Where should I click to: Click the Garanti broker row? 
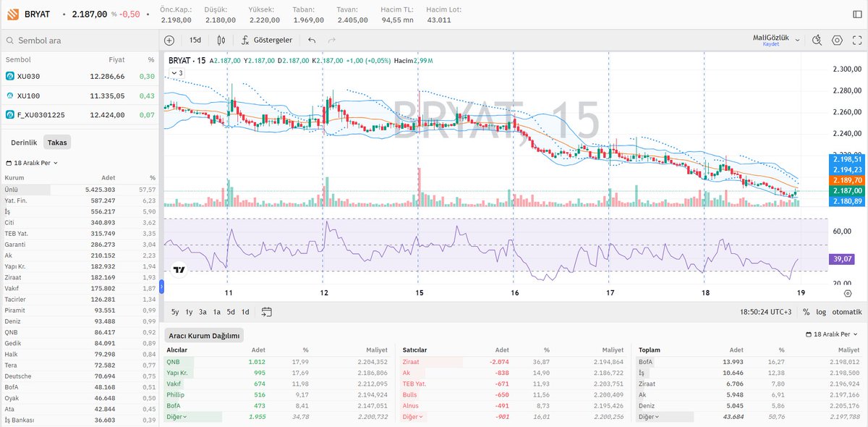79,245
